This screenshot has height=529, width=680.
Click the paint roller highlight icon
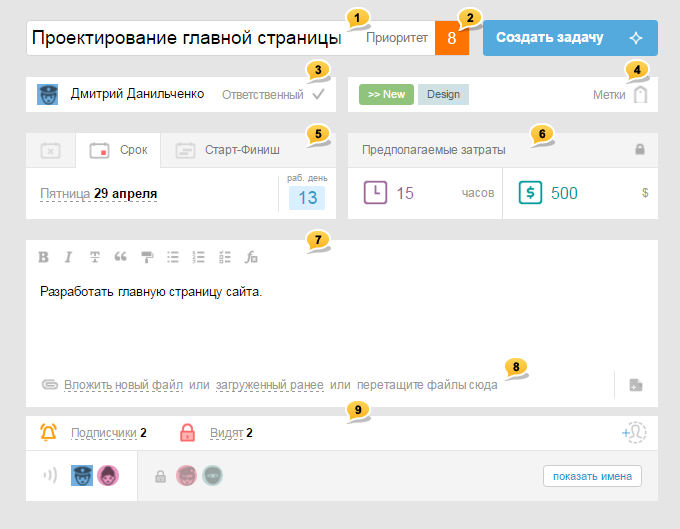pos(147,257)
